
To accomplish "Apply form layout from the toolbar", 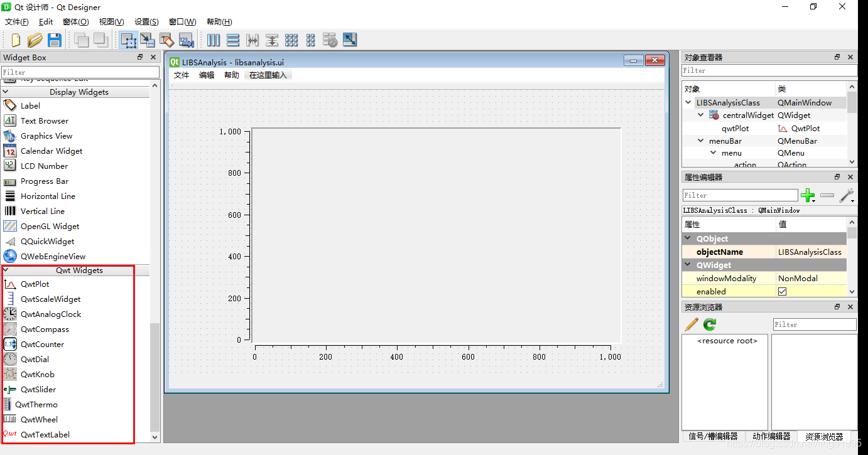I will pos(311,40).
